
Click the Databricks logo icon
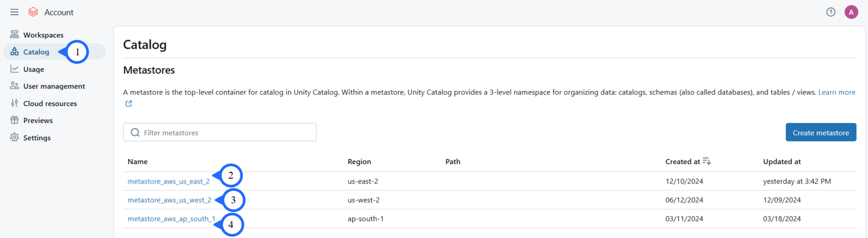pos(33,12)
